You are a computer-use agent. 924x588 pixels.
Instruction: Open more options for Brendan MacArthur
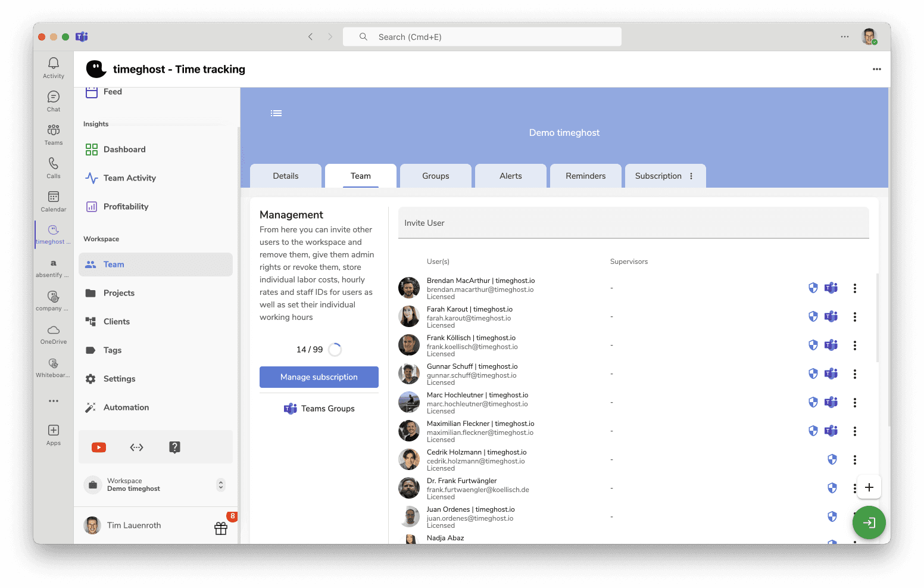click(855, 288)
